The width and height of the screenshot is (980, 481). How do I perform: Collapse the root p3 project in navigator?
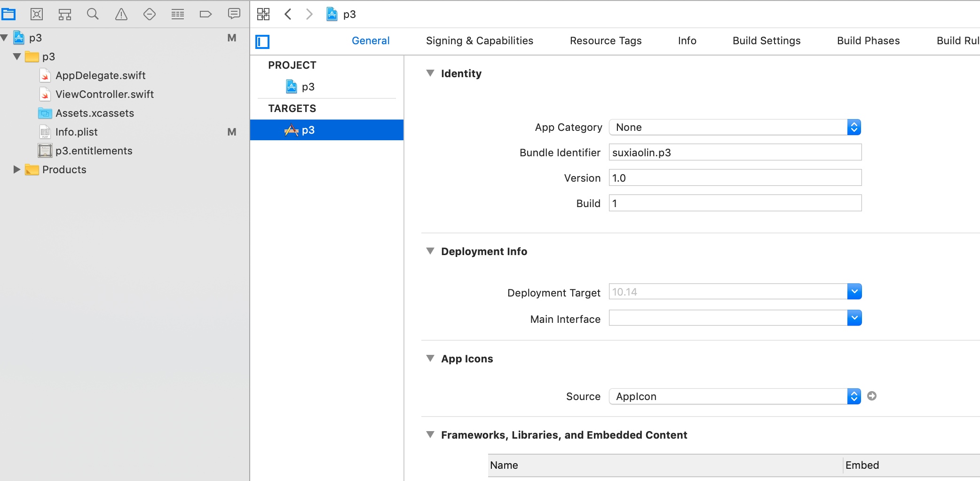click(x=4, y=38)
